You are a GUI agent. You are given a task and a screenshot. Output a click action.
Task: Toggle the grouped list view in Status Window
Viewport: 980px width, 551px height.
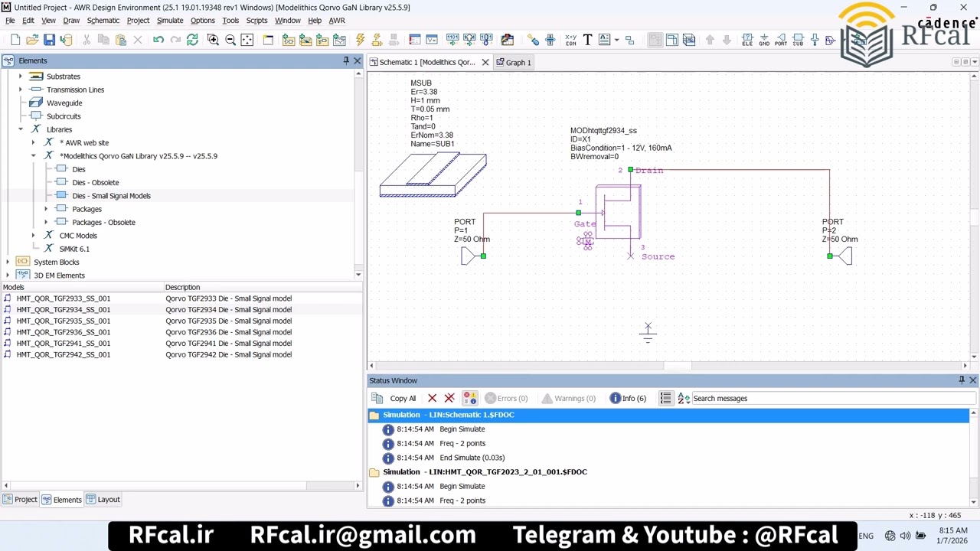pos(665,398)
